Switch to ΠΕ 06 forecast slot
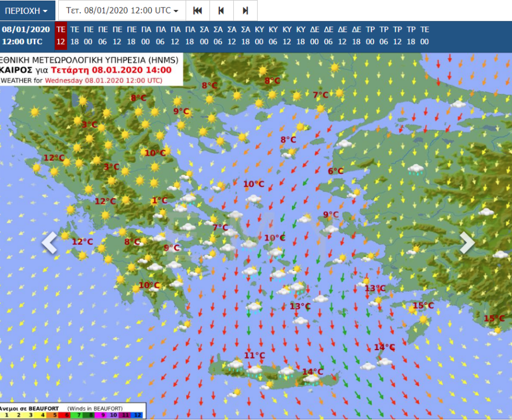The width and height of the screenshot is (512, 420). coord(103,35)
